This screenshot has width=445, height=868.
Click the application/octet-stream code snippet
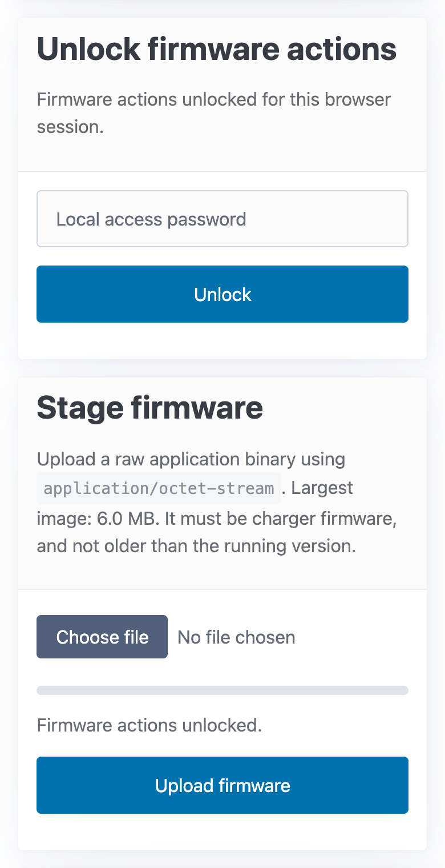point(159,489)
